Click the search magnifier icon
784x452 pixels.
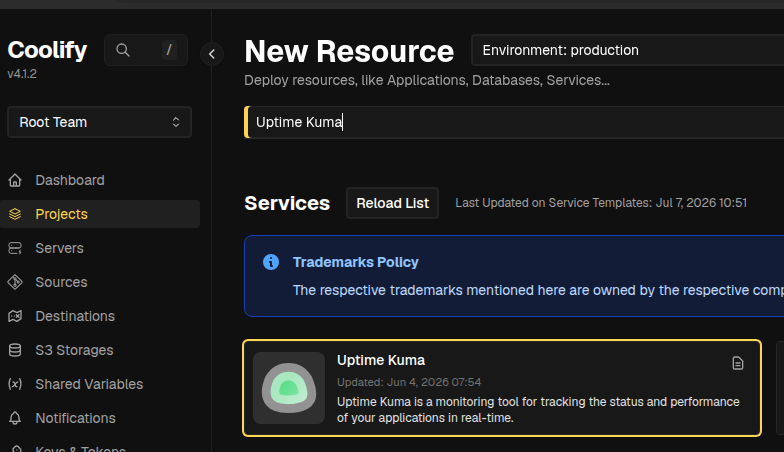click(x=122, y=50)
